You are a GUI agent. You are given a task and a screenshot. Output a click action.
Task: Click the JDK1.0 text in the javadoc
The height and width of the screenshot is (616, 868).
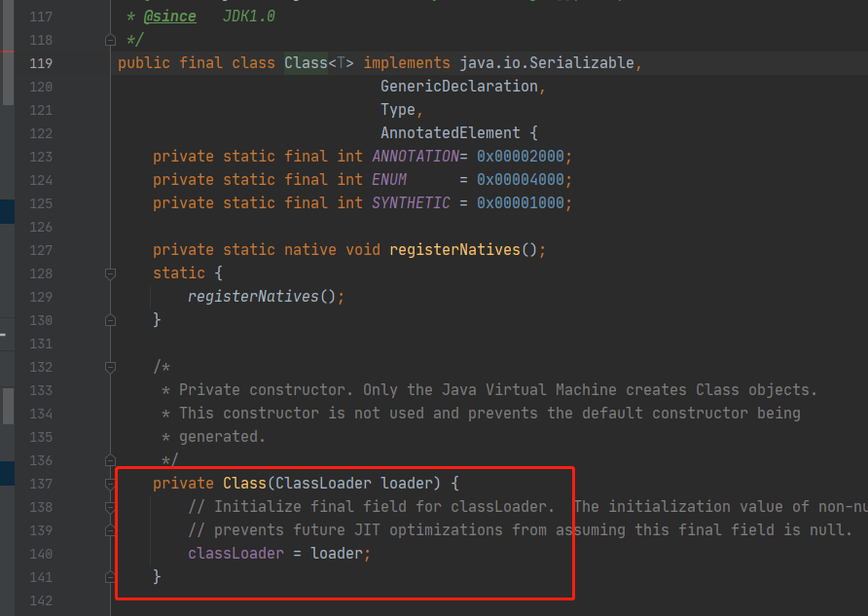point(248,17)
